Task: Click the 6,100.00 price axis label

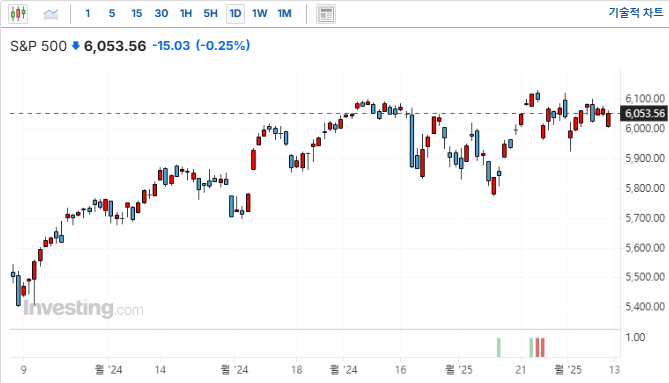Action: (x=645, y=99)
